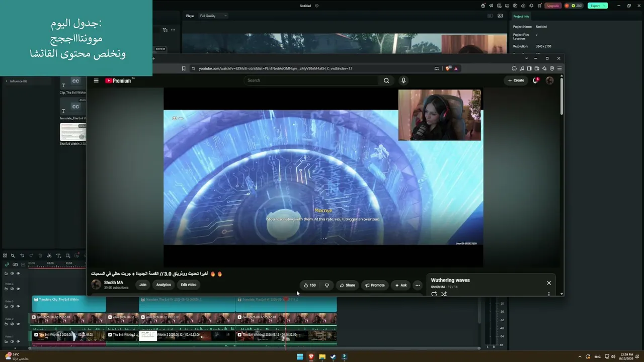This screenshot has width=644, height=362.
Task: Select the crop tool in timeline toolbar
Action: click(67, 256)
